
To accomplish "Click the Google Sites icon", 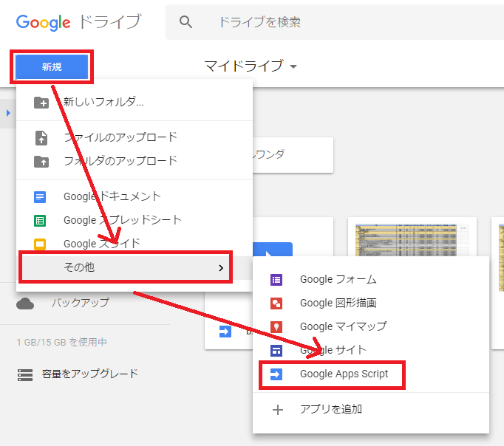I will (x=276, y=351).
